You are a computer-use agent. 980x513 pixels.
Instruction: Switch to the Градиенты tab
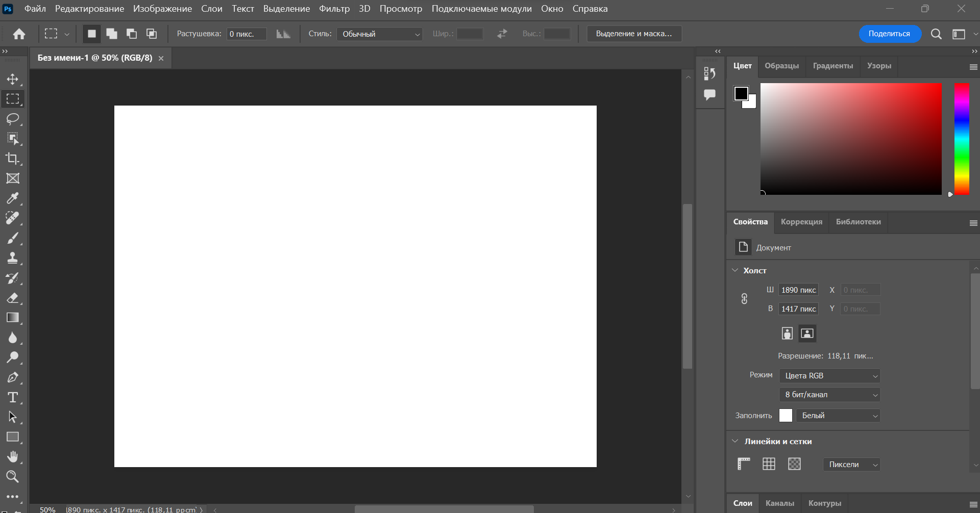point(832,66)
